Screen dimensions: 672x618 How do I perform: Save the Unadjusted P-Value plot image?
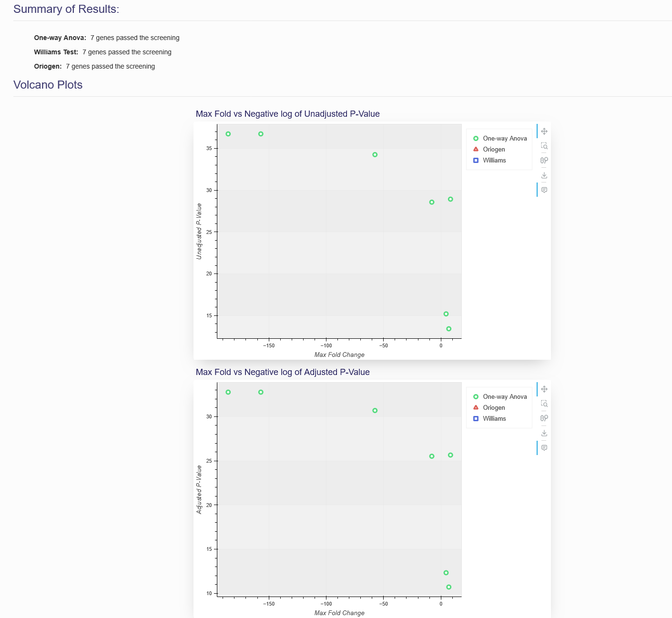point(544,175)
